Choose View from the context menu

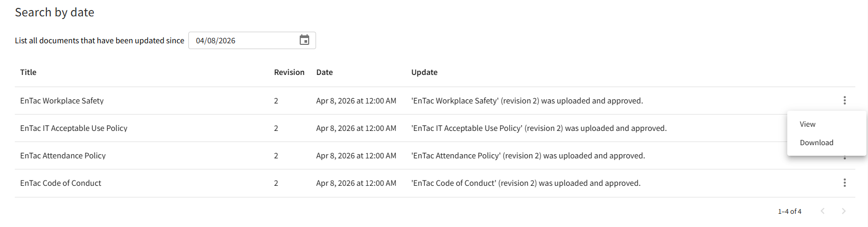point(807,124)
